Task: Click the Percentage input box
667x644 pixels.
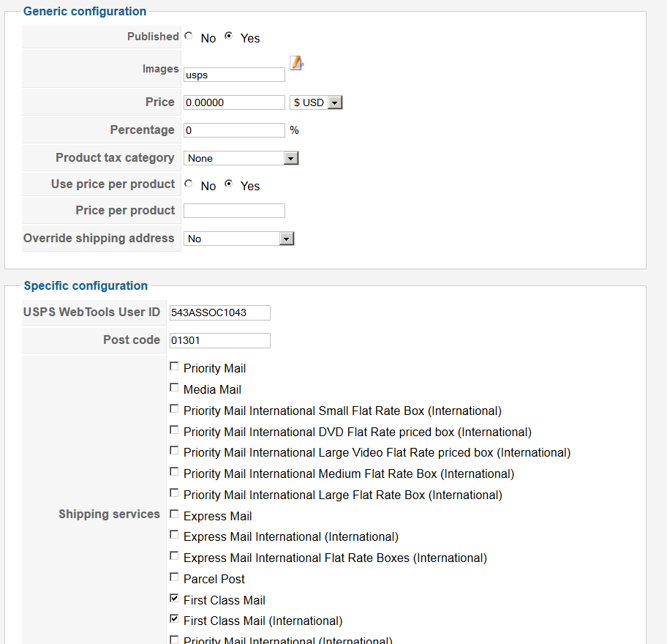Action: [x=234, y=130]
